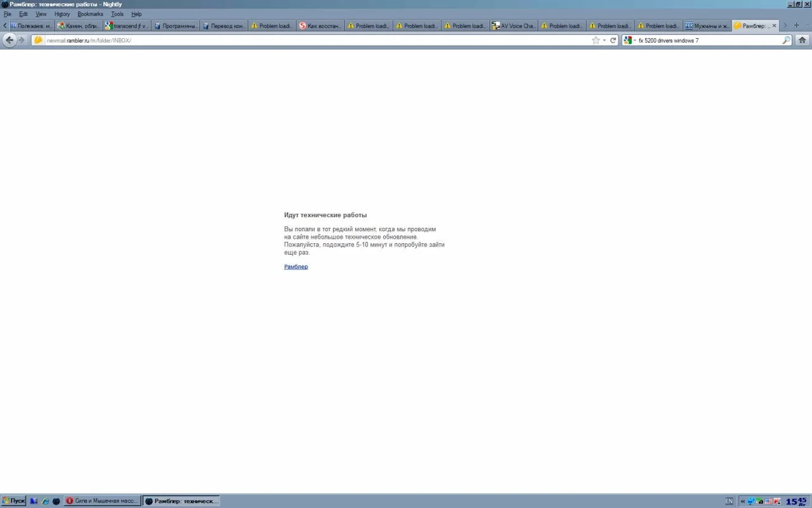The height and width of the screenshot is (508, 812).
Task: Open the Edit menu
Action: pos(23,14)
